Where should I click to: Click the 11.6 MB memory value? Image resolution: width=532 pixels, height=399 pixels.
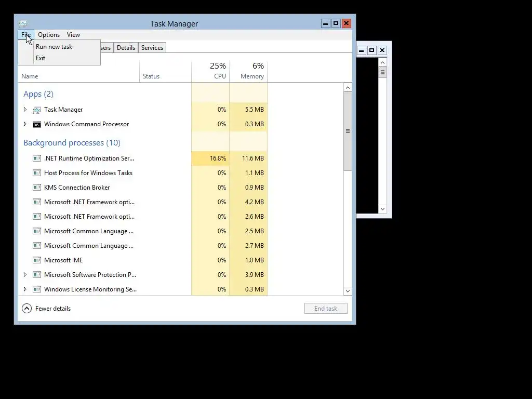(x=253, y=158)
